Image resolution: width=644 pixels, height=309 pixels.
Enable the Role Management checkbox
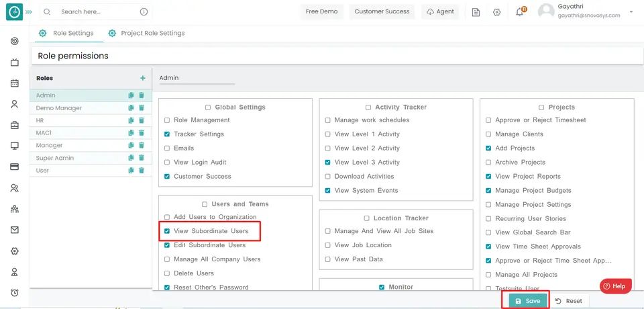coord(167,120)
